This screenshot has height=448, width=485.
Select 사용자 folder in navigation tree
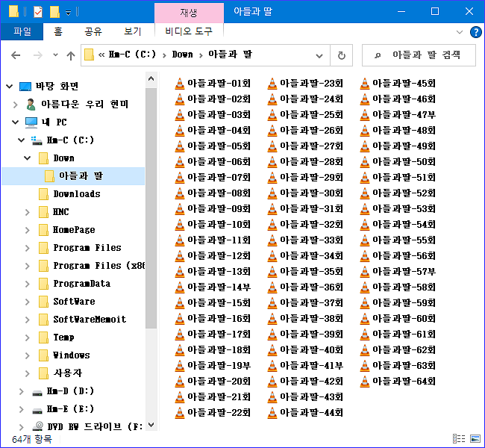tap(68, 373)
